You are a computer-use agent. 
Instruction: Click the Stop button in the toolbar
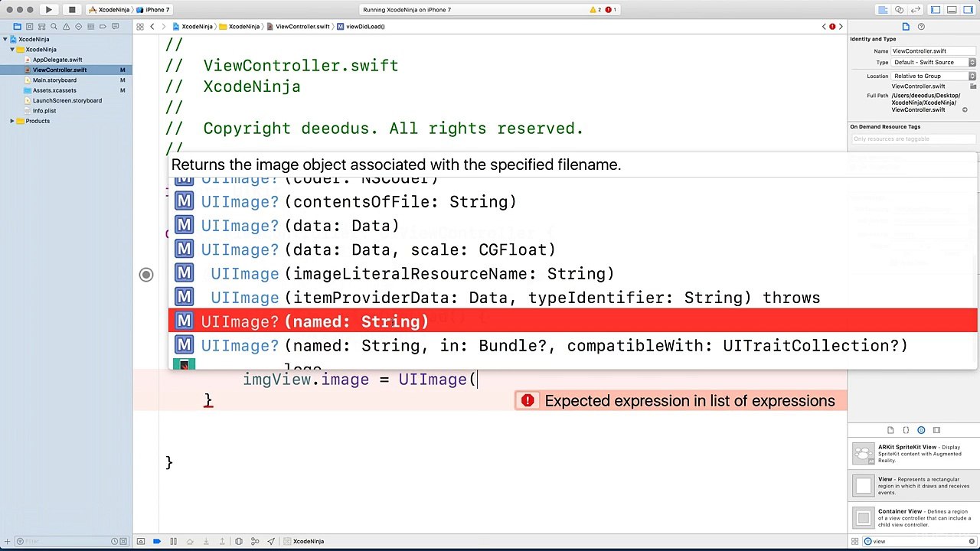(x=72, y=10)
